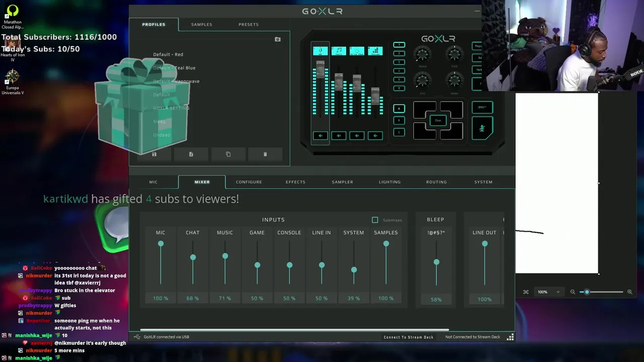This screenshot has width=644, height=362.
Task: Select channel 4 system display on device
Action: tap(375, 51)
